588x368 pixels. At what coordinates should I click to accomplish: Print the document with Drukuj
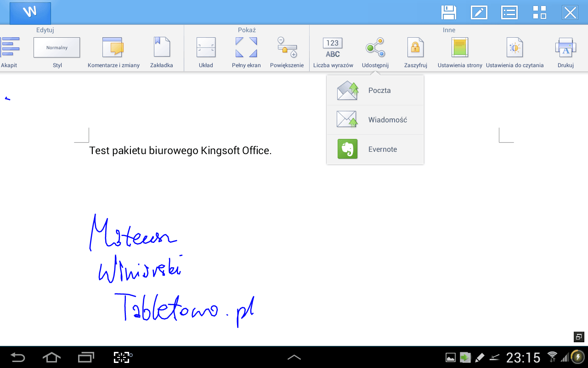566,52
